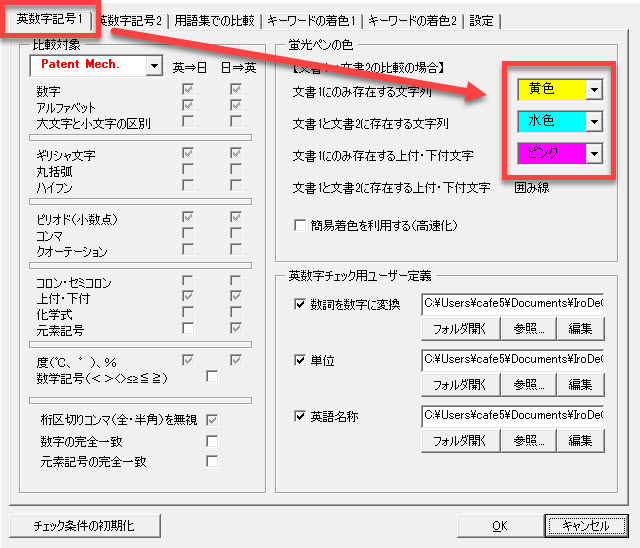This screenshot has height=548, width=640.
Task: Click the 単位 file path field
Action: coord(513,359)
